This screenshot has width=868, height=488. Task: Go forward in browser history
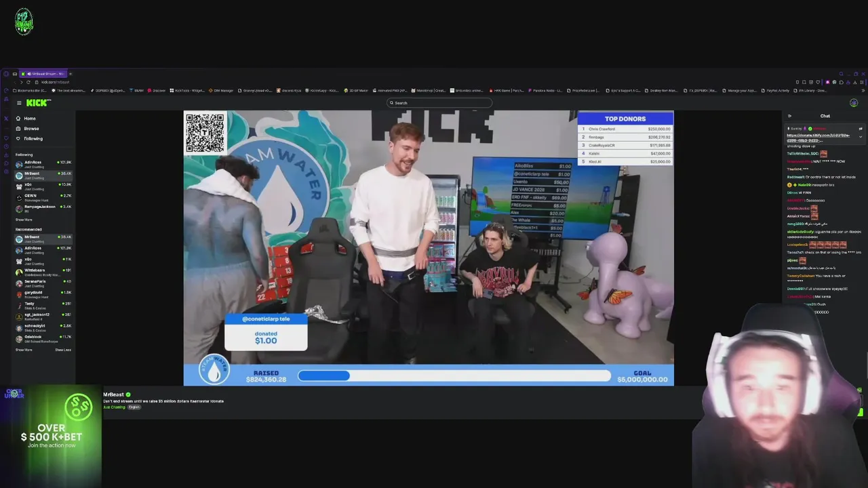pyautogui.click(x=21, y=82)
